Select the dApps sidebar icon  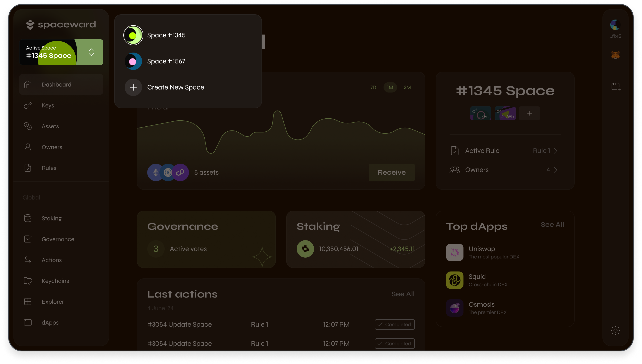point(28,323)
